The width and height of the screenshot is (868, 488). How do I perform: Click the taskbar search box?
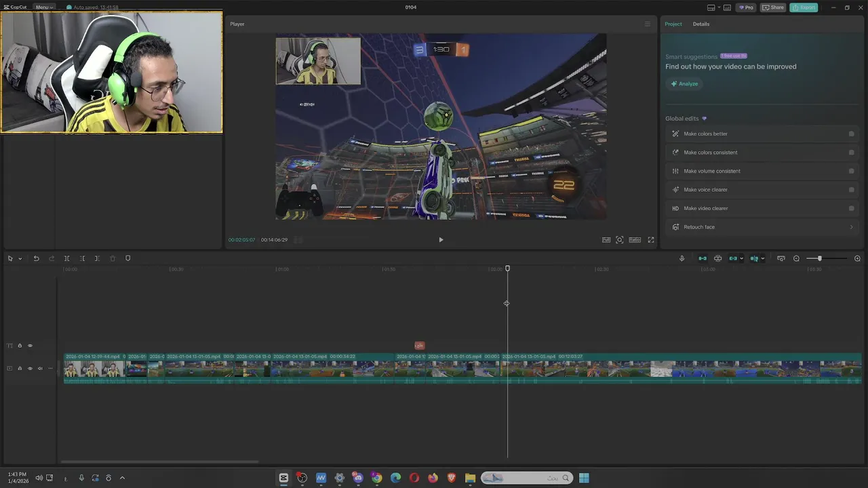click(526, 478)
